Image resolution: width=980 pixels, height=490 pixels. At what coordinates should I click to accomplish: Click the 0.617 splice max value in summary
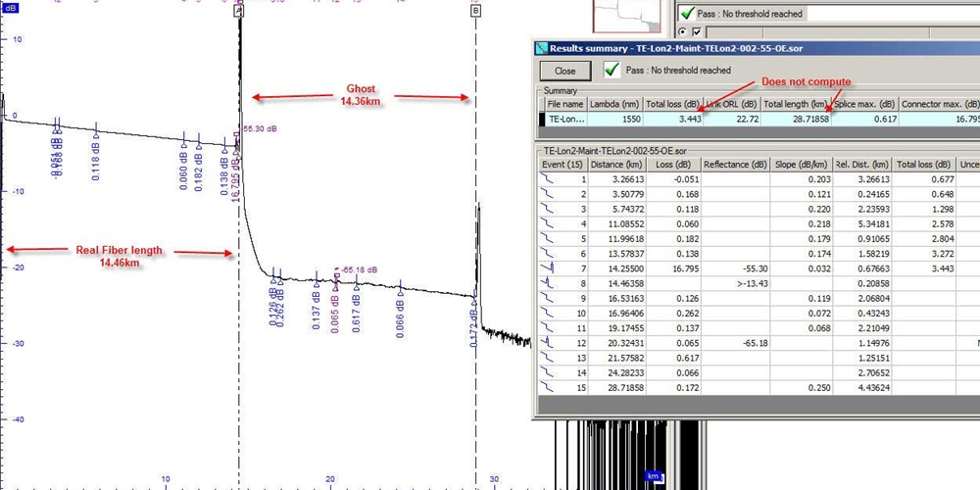(x=865, y=119)
